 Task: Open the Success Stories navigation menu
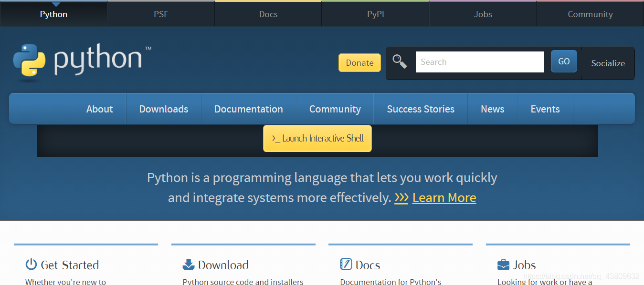pos(421,109)
